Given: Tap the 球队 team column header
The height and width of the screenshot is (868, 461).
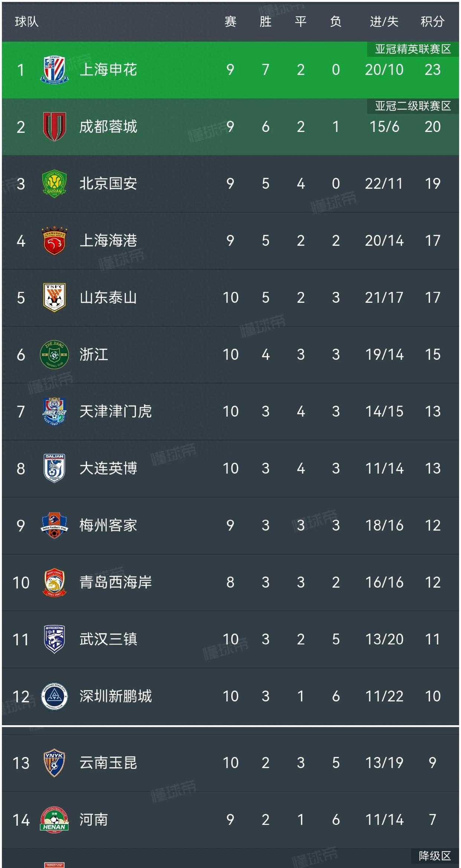Looking at the screenshot, I should (27, 22).
